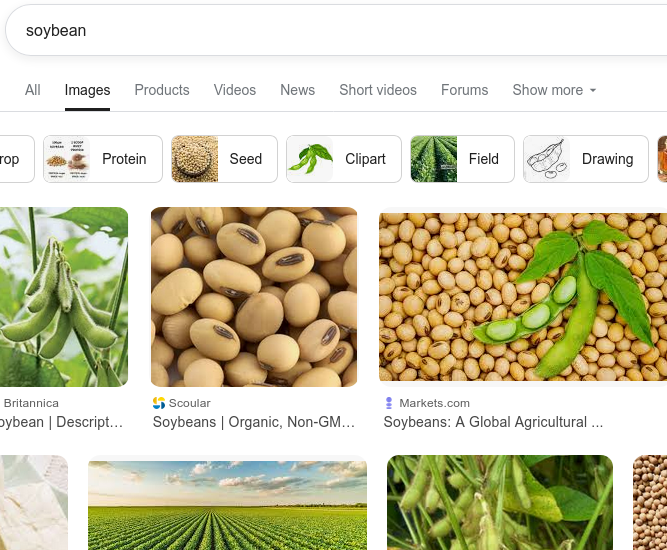Switch to the All tab

click(x=33, y=90)
